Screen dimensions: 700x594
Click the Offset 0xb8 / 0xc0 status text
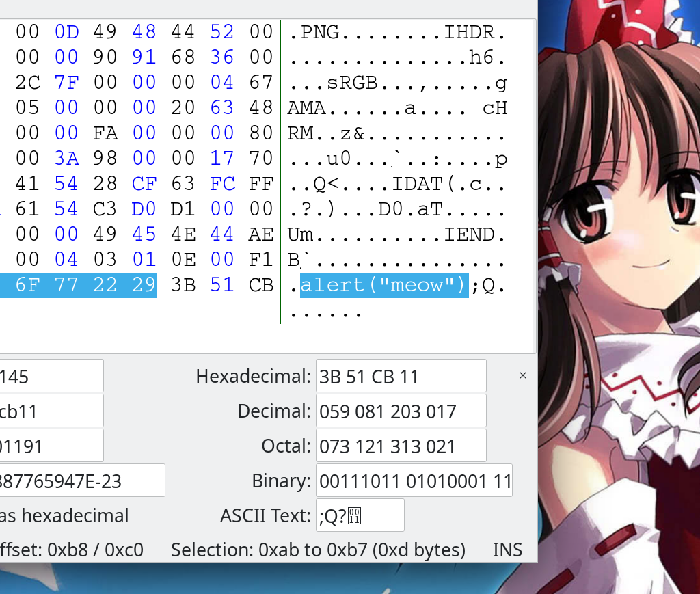pyautogui.click(x=71, y=550)
